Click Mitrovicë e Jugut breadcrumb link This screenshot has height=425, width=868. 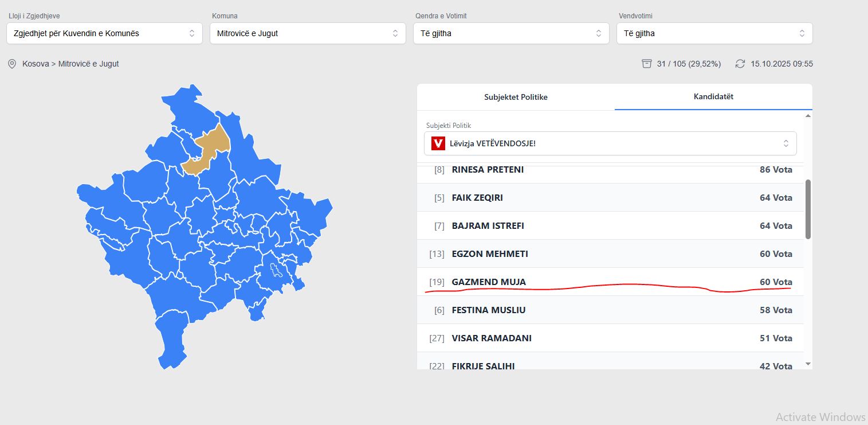pos(88,64)
